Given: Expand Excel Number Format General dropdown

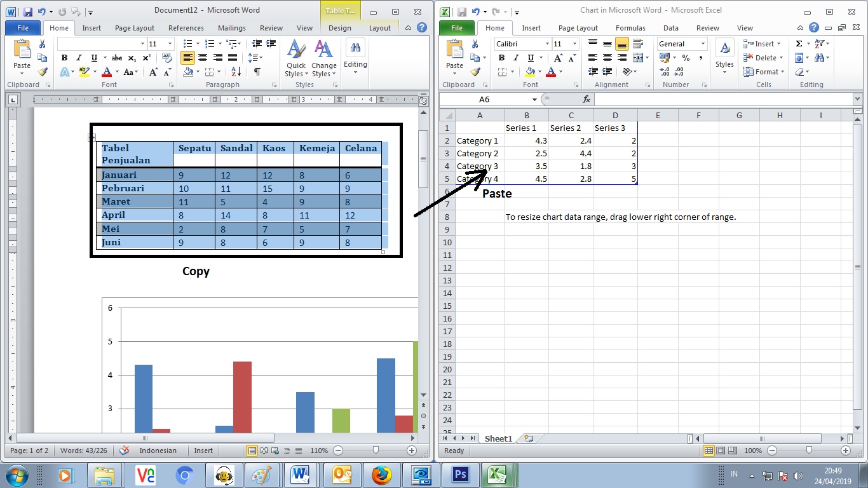Looking at the screenshot, I should tap(703, 44).
